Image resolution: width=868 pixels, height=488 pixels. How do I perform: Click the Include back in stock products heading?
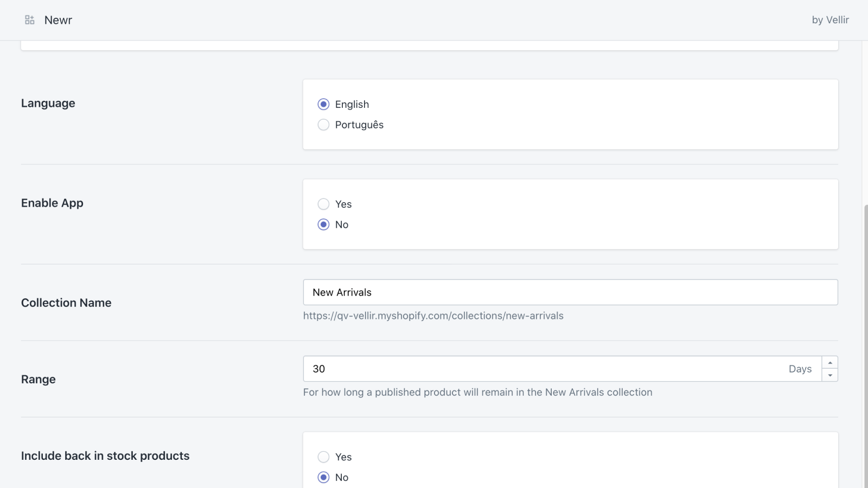tap(105, 455)
